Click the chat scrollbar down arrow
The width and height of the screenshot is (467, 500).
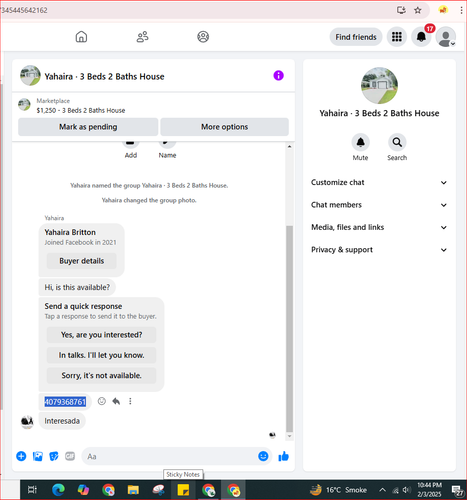point(289,436)
